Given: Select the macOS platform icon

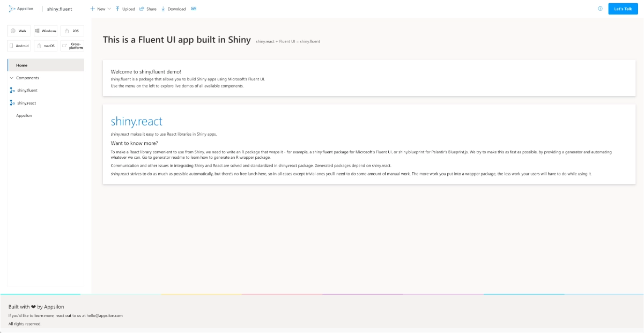Looking at the screenshot, I should [38, 46].
